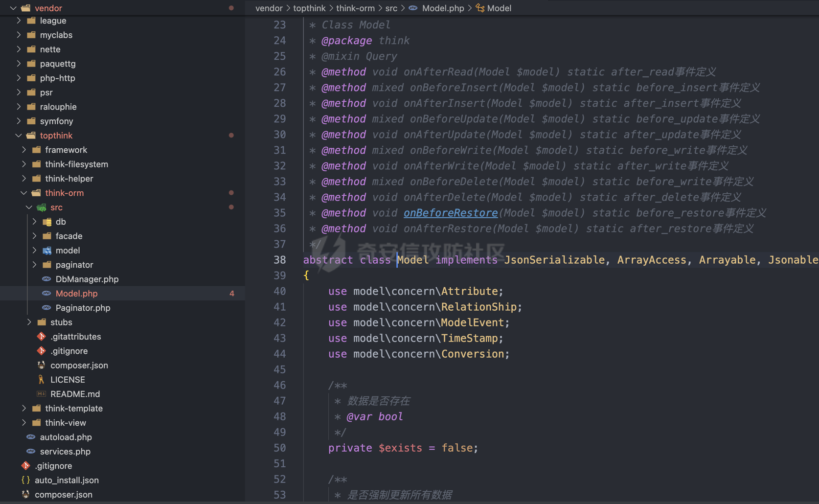Open the root composer.json file
819x504 pixels.
(x=64, y=495)
